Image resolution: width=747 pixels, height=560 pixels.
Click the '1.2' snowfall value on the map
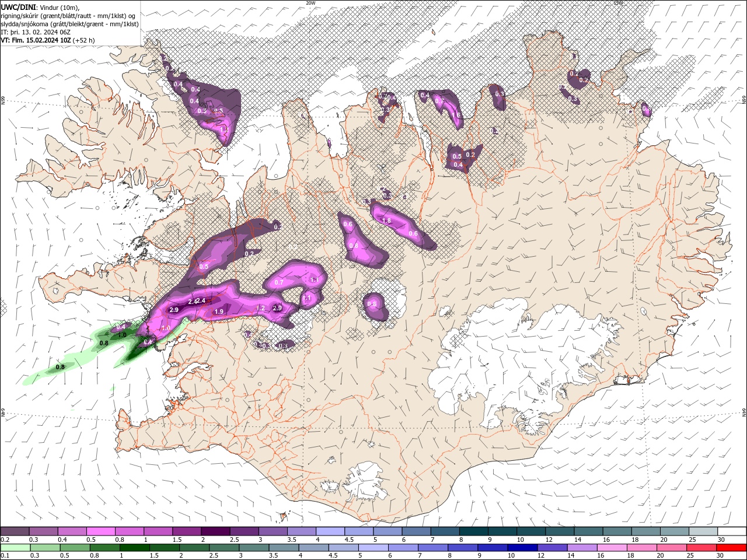pyautogui.click(x=261, y=308)
